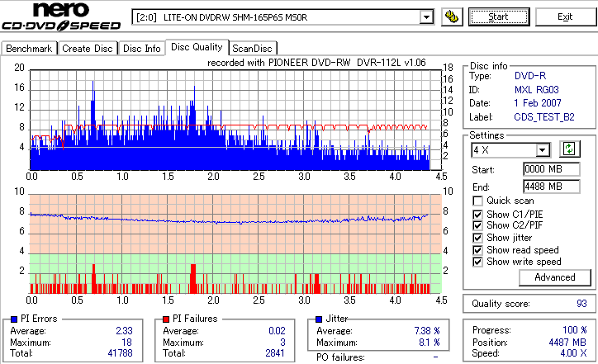The image size is (598, 364).
Task: Click the Start button
Action: pos(499,17)
